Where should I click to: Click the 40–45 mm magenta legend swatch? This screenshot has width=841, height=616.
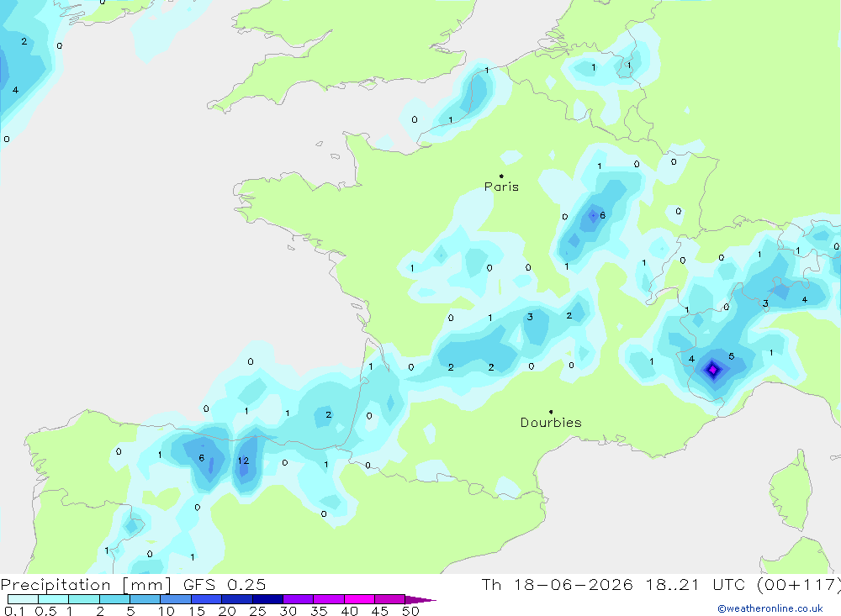pyautogui.click(x=359, y=599)
